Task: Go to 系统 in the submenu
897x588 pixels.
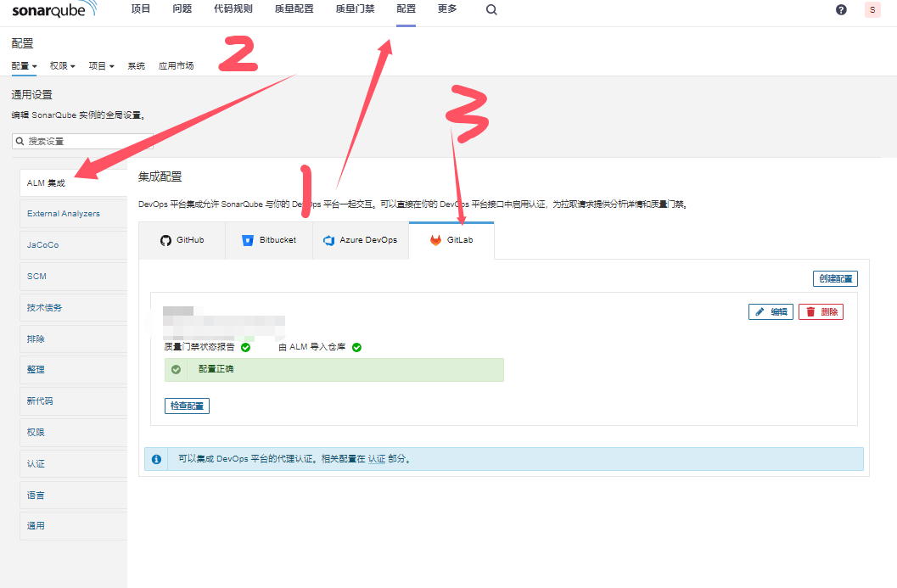Action: coord(136,66)
